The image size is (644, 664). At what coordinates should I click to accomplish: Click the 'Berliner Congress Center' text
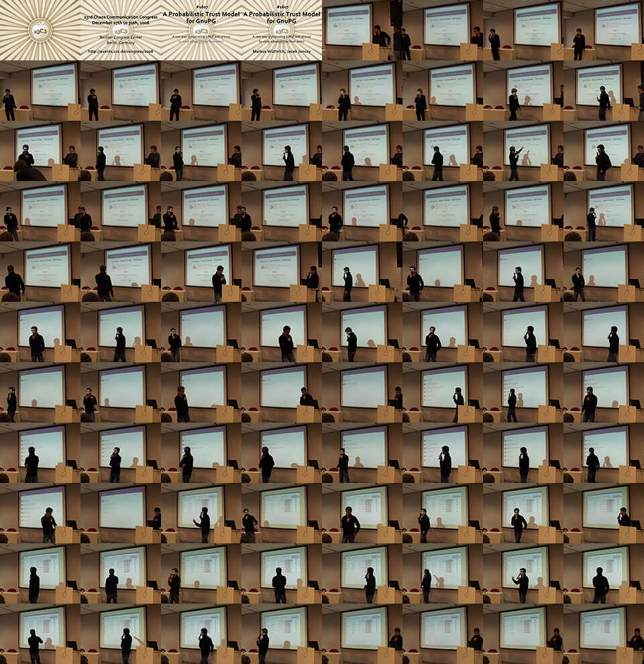121,38
